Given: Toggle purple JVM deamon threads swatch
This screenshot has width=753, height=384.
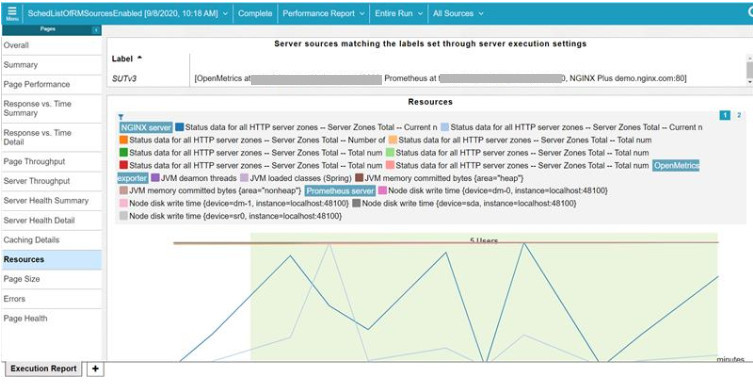Looking at the screenshot, I should click(155, 178).
